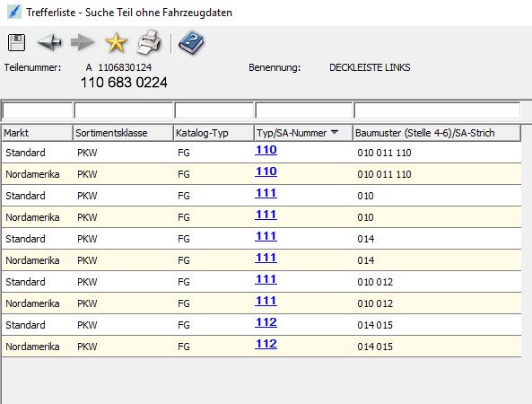Focus the filter field above Sortimentsklasse
532x404 pixels.
pos(124,110)
